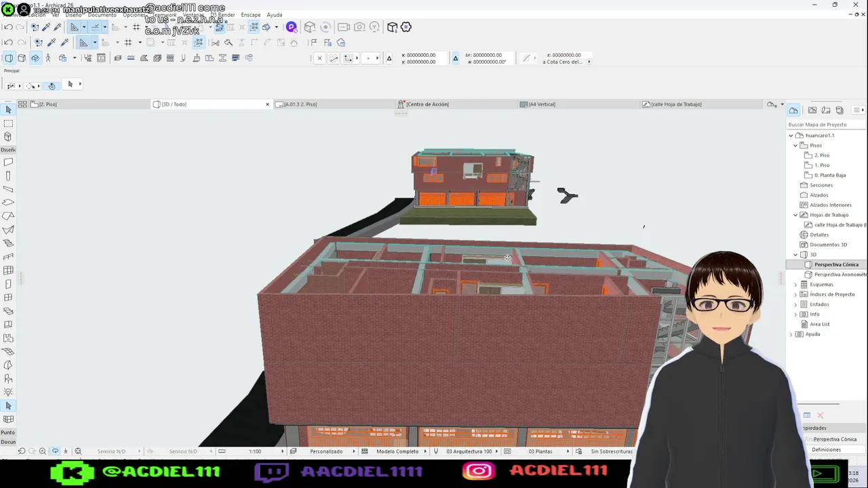Toggle the guide lines button
This screenshot has width=868, height=488.
pos(75,27)
